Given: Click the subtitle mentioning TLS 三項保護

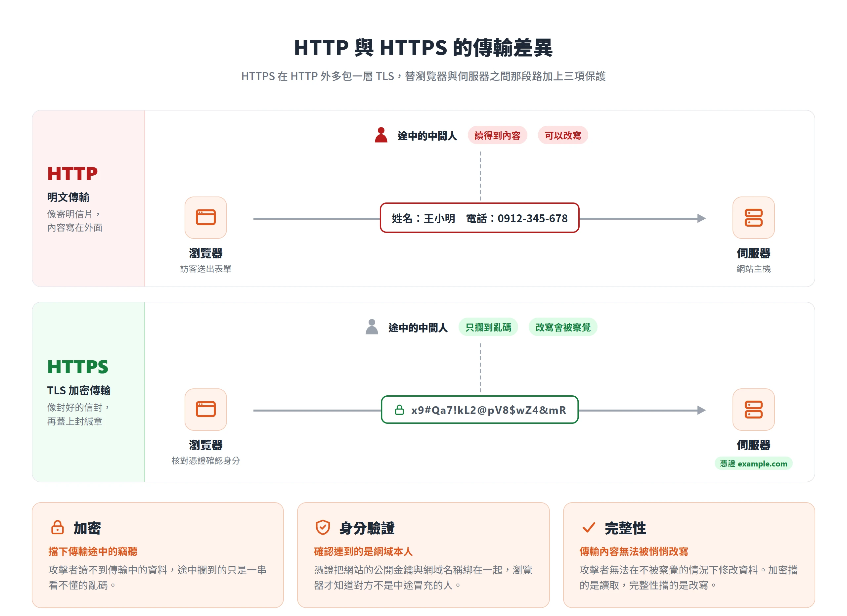Looking at the screenshot, I should (x=423, y=76).
